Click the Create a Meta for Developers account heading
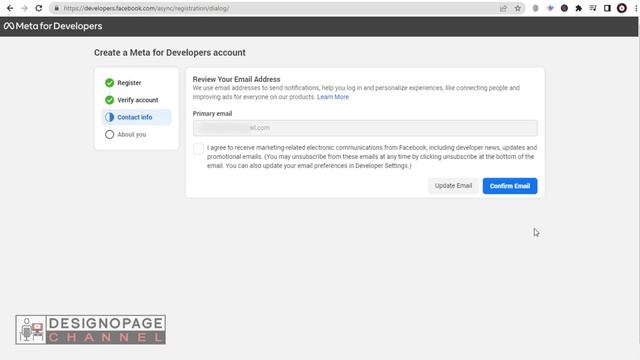 click(x=170, y=53)
